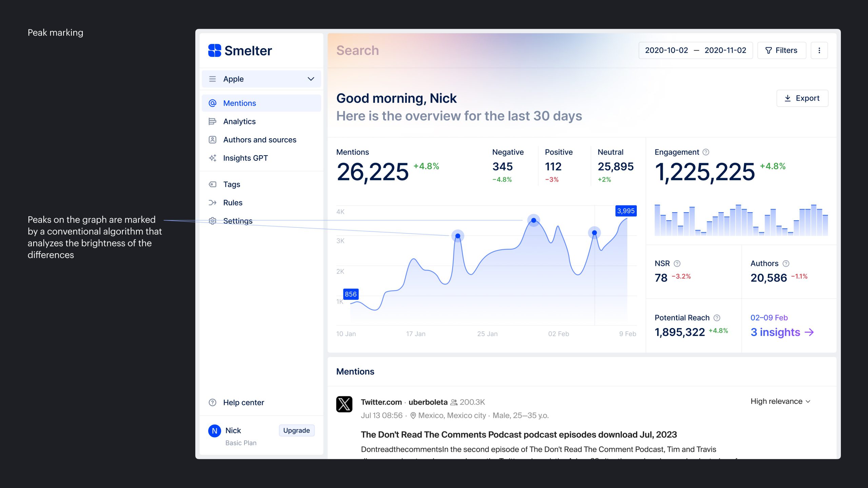Image resolution: width=868 pixels, height=488 pixels.
Task: Click the Smelter logo icon
Action: click(x=214, y=50)
